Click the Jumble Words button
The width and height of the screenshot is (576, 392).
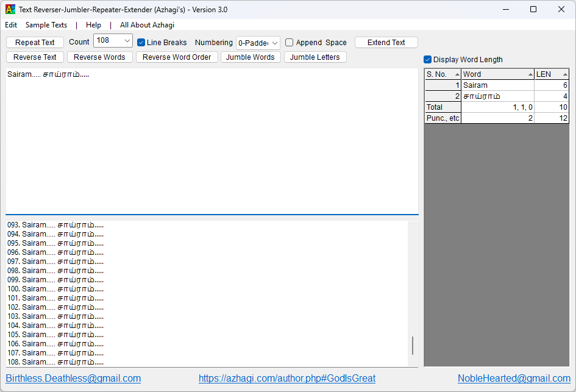(x=250, y=57)
